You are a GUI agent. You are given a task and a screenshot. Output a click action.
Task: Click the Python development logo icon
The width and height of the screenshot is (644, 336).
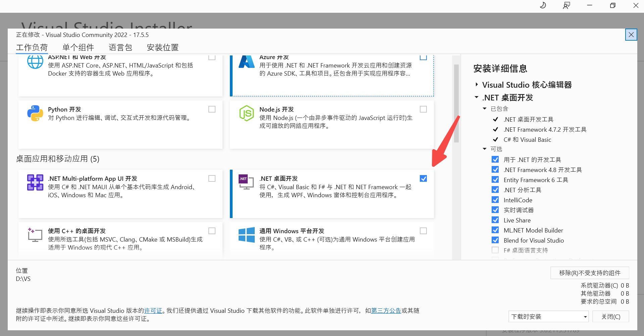35,113
